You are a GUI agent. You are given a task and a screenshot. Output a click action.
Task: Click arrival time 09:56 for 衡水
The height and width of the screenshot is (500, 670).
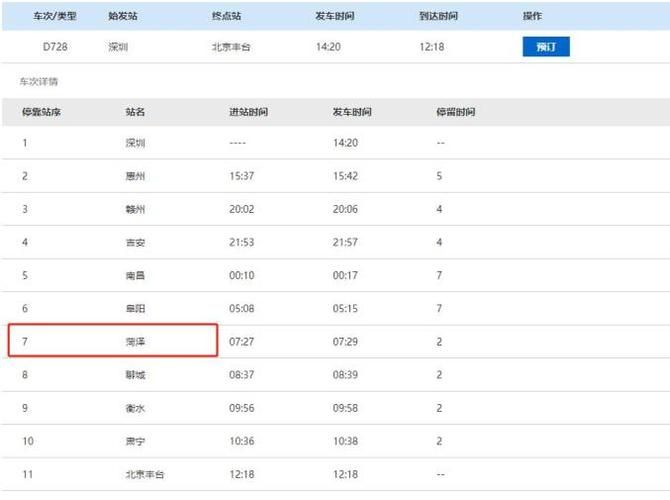(x=241, y=408)
